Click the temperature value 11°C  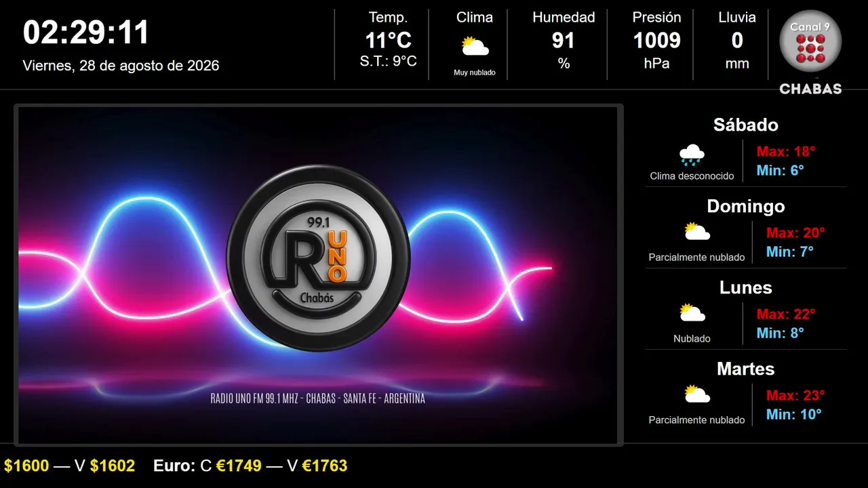click(x=389, y=41)
